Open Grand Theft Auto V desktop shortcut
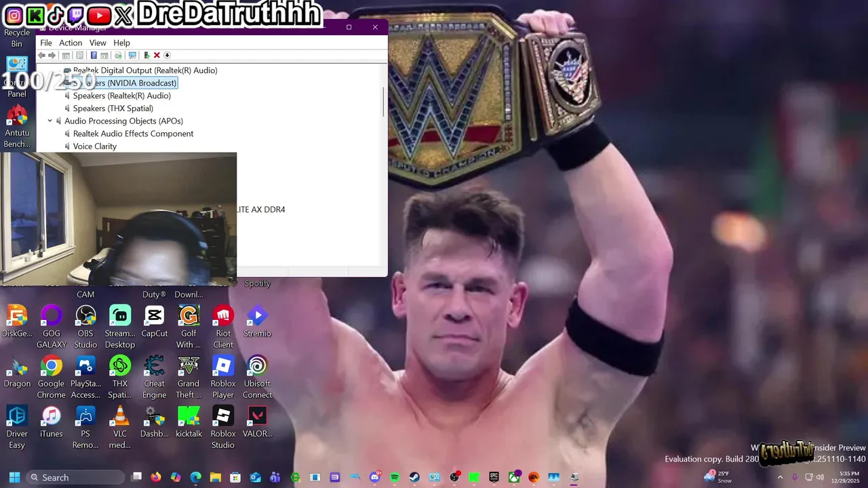The image size is (868, 488). pyautogui.click(x=189, y=377)
